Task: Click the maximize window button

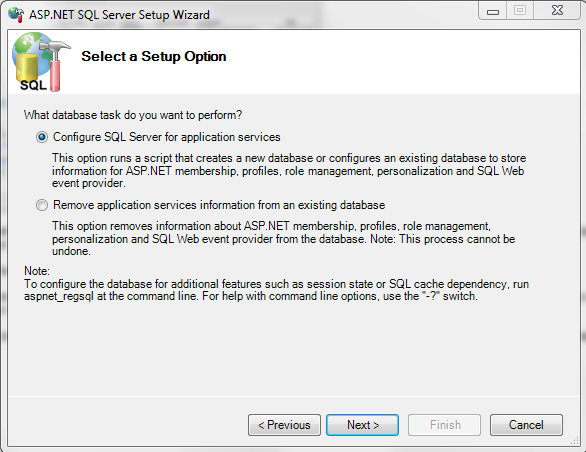Action: [520, 11]
